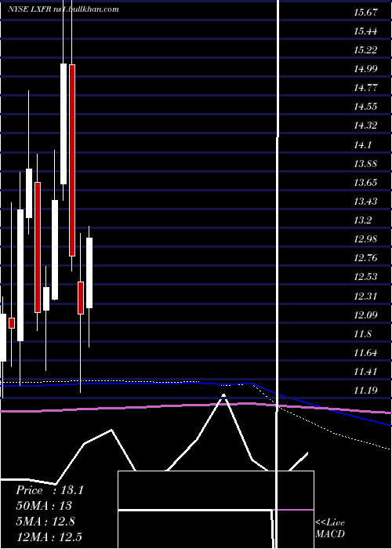Click the 15.67 price axis label

[x=365, y=13]
